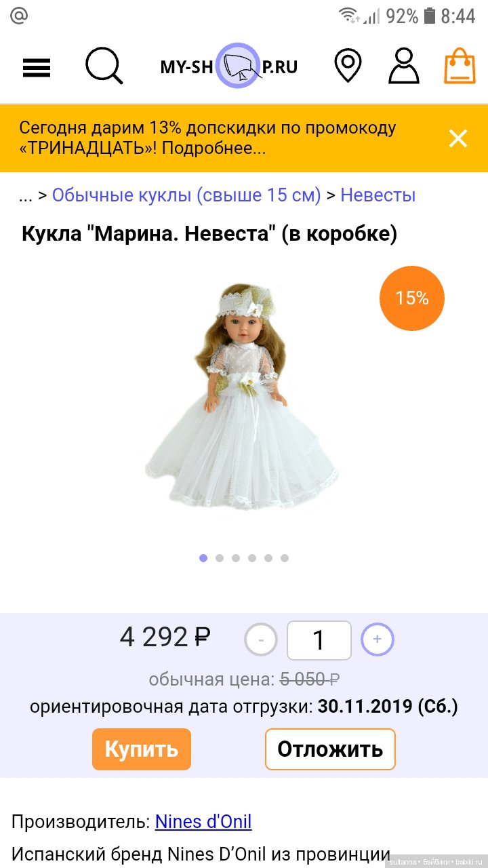
Task: Expand the breadcrumb ellipsis
Action: pyautogui.click(x=26, y=197)
